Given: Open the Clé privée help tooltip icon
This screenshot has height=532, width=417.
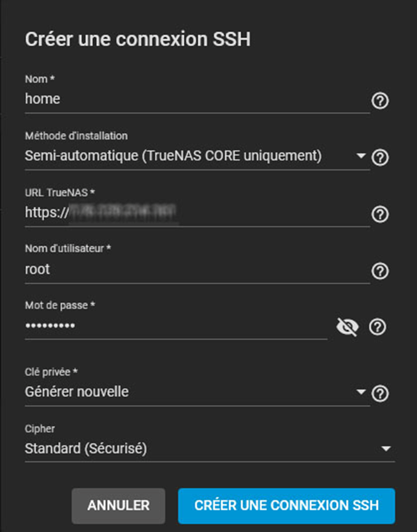Looking at the screenshot, I should pos(380,394).
